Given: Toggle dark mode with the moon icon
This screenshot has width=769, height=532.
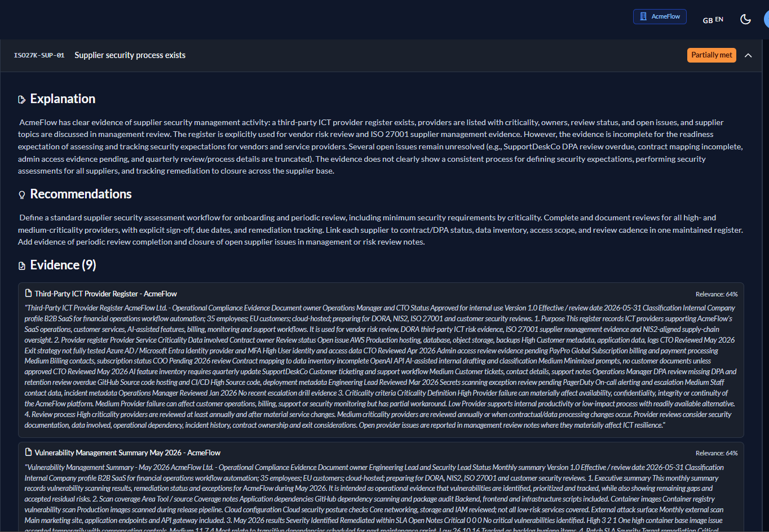Looking at the screenshot, I should tap(745, 20).
